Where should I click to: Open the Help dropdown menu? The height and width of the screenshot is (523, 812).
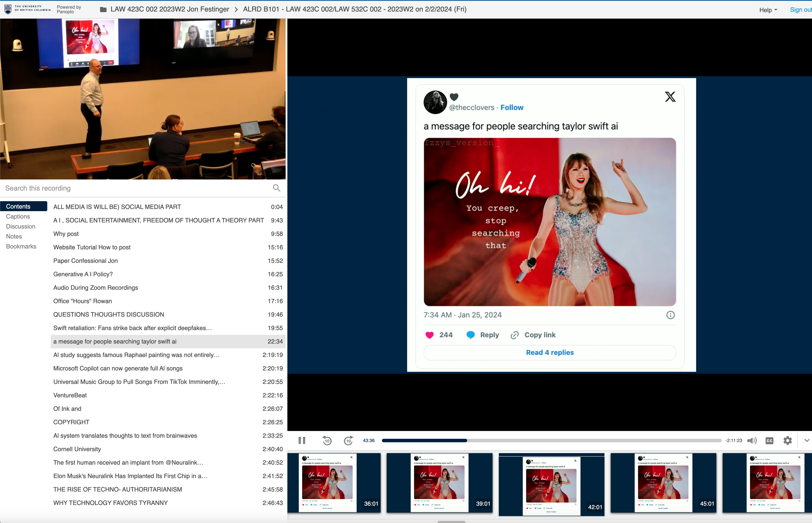tap(768, 10)
